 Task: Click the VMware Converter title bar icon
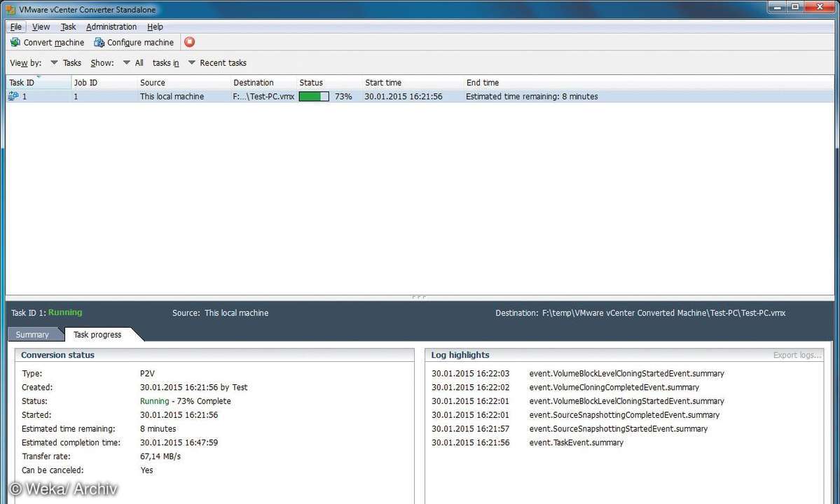11,9
